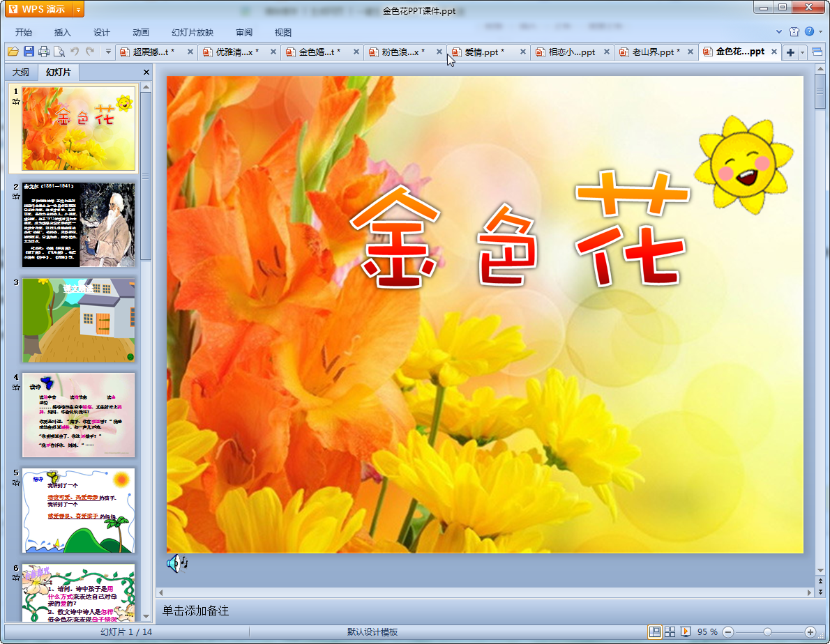Save the presentation with the floppy disk icon

click(29, 52)
